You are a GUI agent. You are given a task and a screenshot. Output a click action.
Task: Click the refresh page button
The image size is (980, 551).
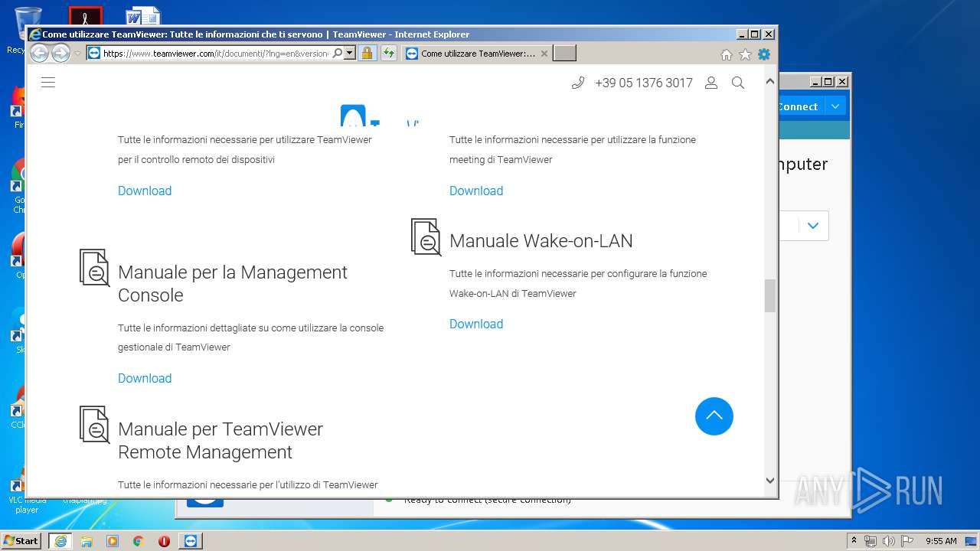point(389,53)
